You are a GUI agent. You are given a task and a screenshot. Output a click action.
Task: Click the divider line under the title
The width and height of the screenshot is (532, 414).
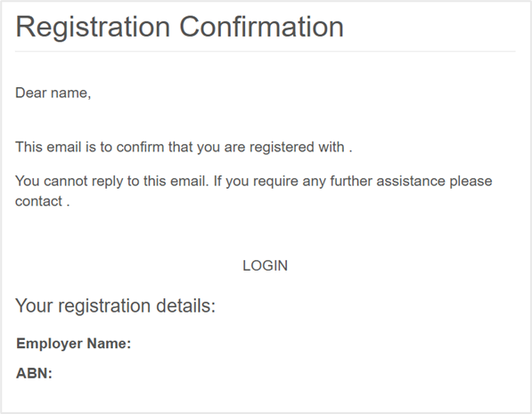[265, 52]
